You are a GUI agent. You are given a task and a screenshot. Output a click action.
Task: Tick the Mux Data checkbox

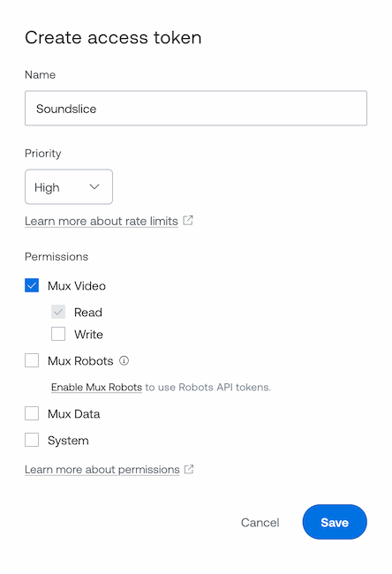click(x=32, y=413)
